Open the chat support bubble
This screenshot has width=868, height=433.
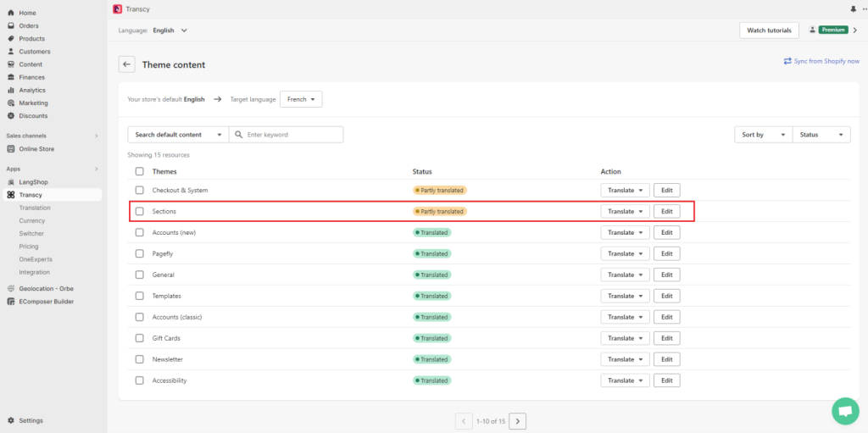click(x=845, y=411)
